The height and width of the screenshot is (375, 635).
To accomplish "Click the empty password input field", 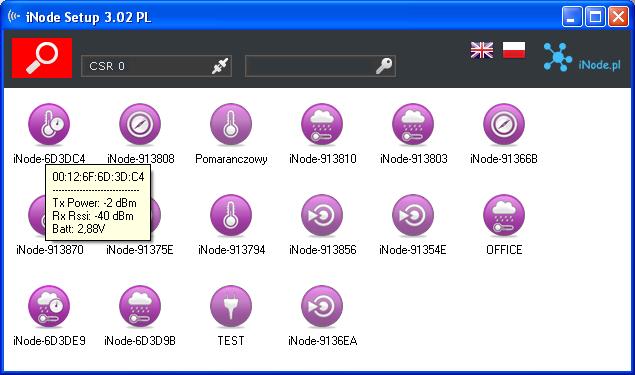I will pyautogui.click(x=320, y=66).
